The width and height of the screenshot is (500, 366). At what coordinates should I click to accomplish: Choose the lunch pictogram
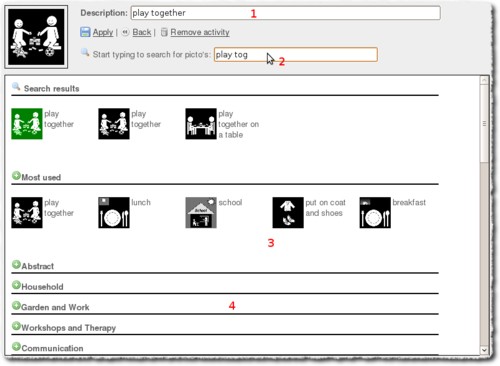click(114, 213)
